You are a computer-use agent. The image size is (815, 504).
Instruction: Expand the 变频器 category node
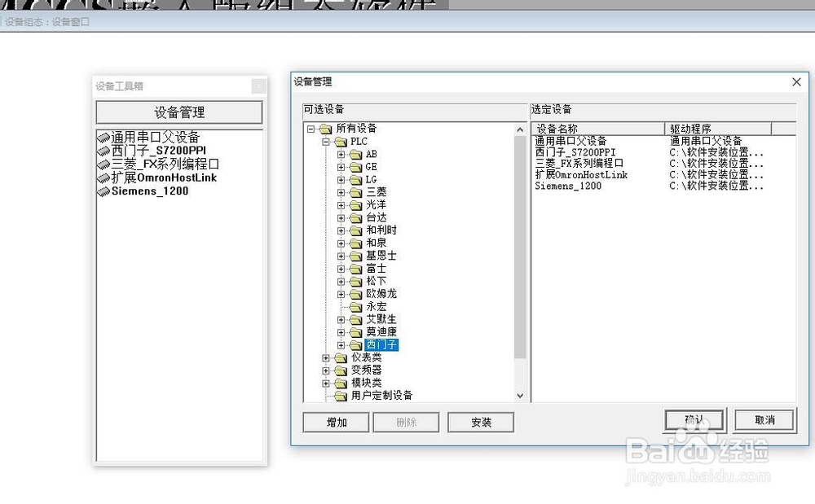(x=326, y=370)
